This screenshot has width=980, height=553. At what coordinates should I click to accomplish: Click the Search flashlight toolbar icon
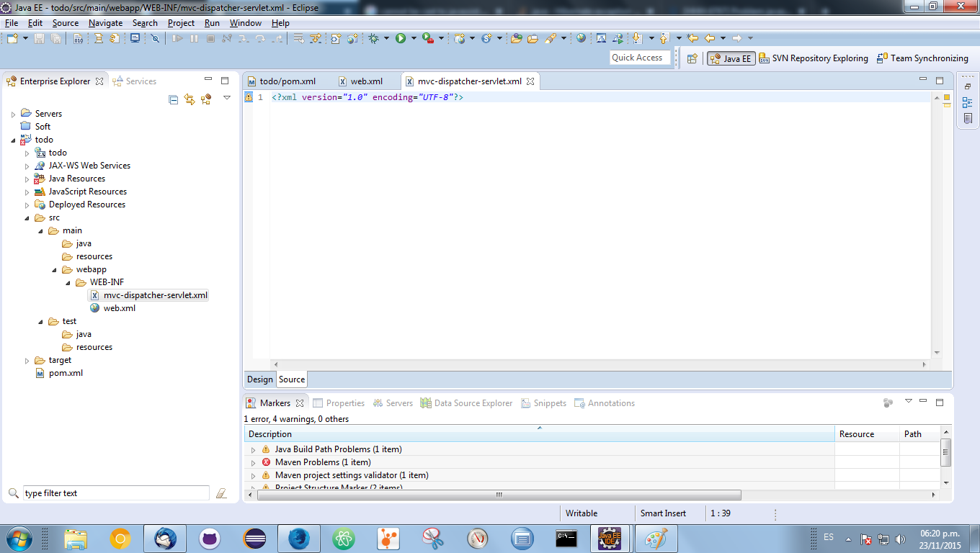[551, 38]
